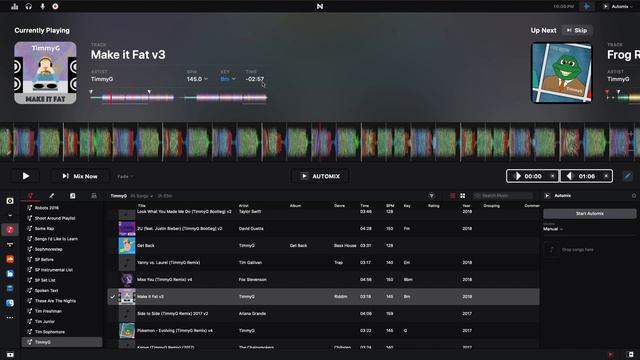Switch to grid view
The image size is (640, 360).
tap(462, 196)
